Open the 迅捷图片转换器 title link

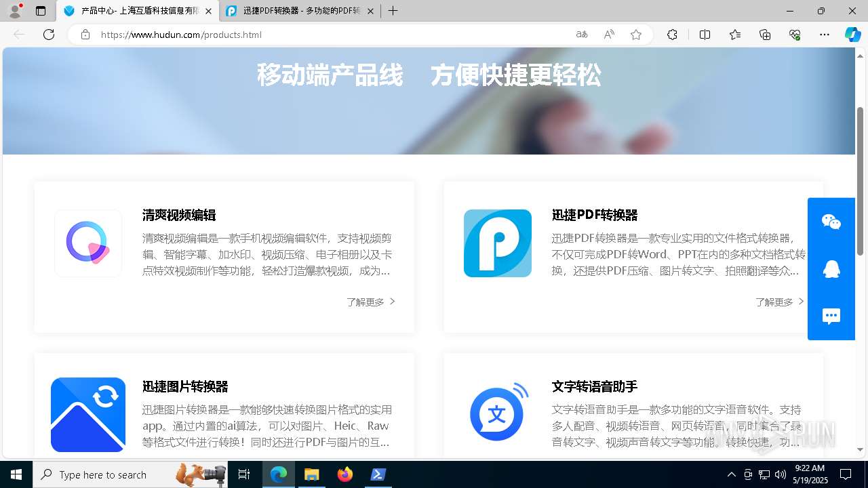(185, 386)
